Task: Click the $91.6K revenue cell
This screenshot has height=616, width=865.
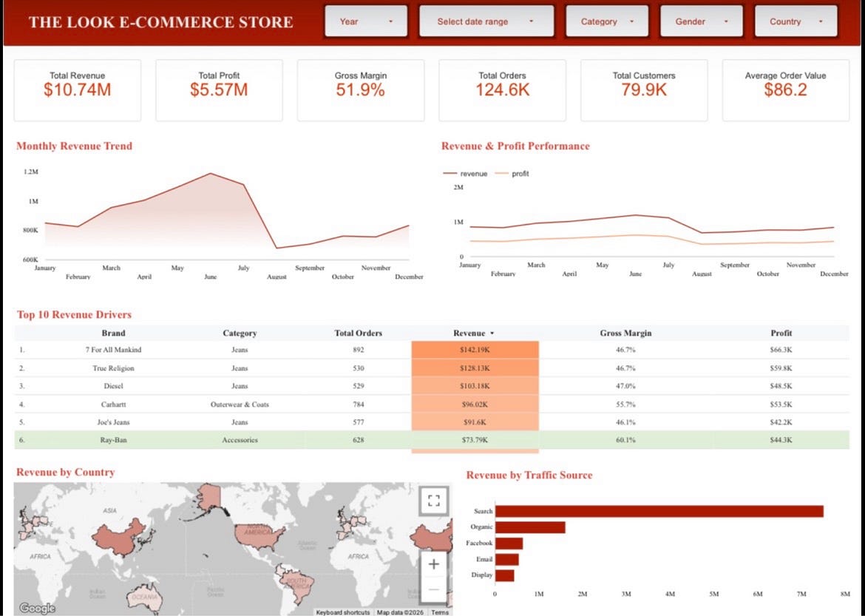Action: click(x=475, y=422)
